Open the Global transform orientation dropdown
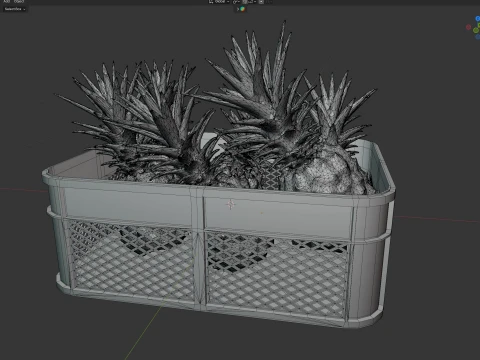This screenshot has height=360, width=480. (219, 2)
